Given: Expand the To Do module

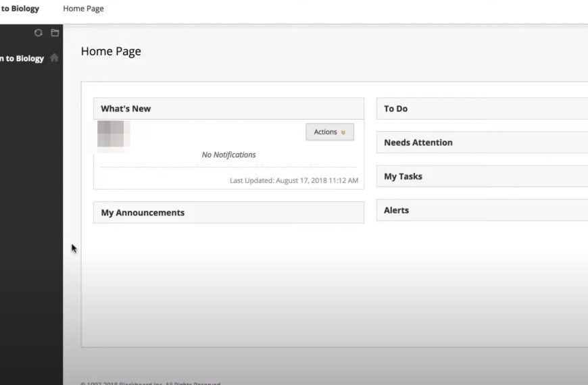Looking at the screenshot, I should [x=396, y=109].
